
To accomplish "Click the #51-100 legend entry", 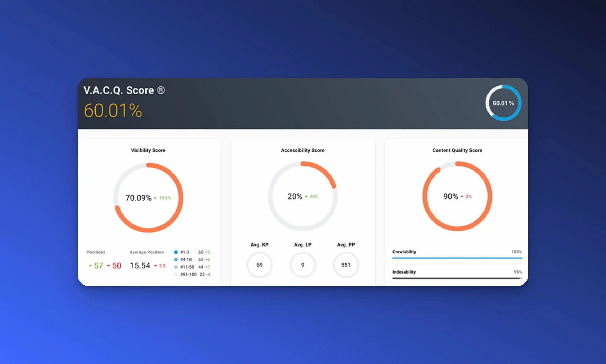I will [x=188, y=274].
